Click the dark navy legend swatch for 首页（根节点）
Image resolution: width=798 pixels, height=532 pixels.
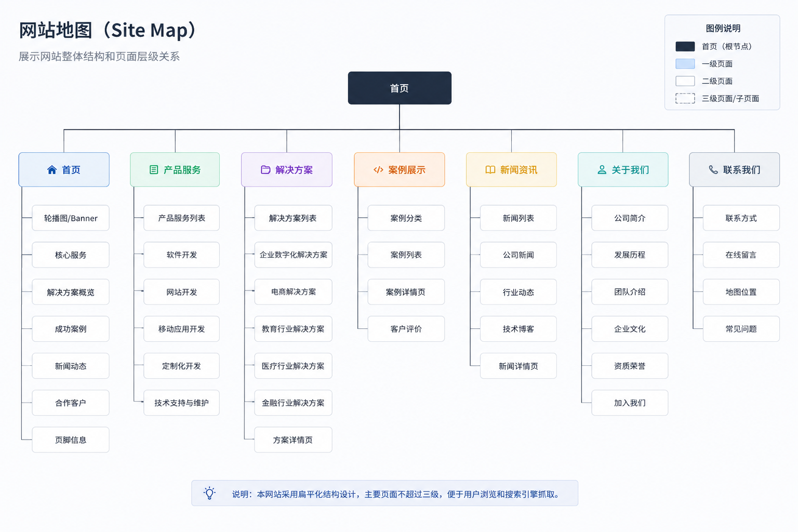pos(685,46)
